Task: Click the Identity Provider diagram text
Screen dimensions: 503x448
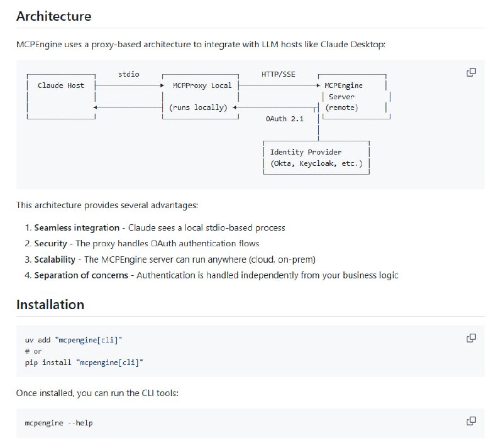Action: pyautogui.click(x=306, y=152)
